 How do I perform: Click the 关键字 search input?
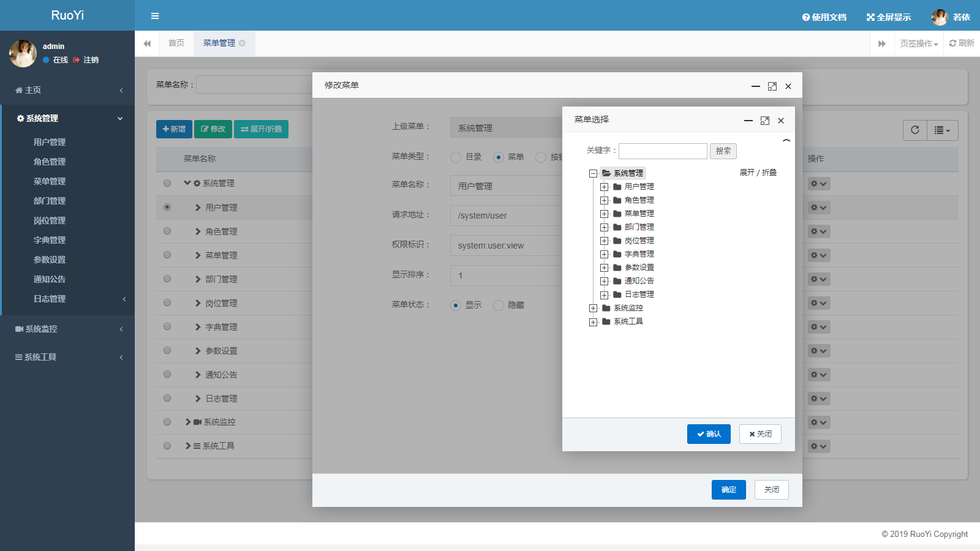(x=663, y=151)
